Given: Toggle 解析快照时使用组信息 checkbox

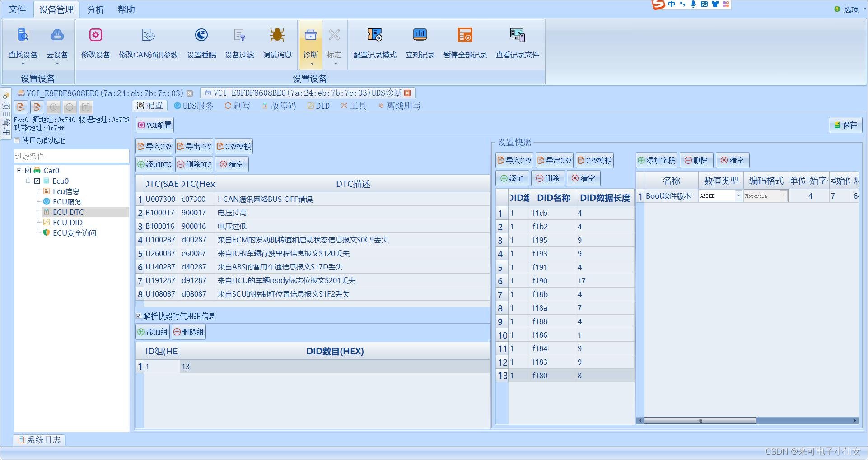Looking at the screenshot, I should [x=139, y=316].
